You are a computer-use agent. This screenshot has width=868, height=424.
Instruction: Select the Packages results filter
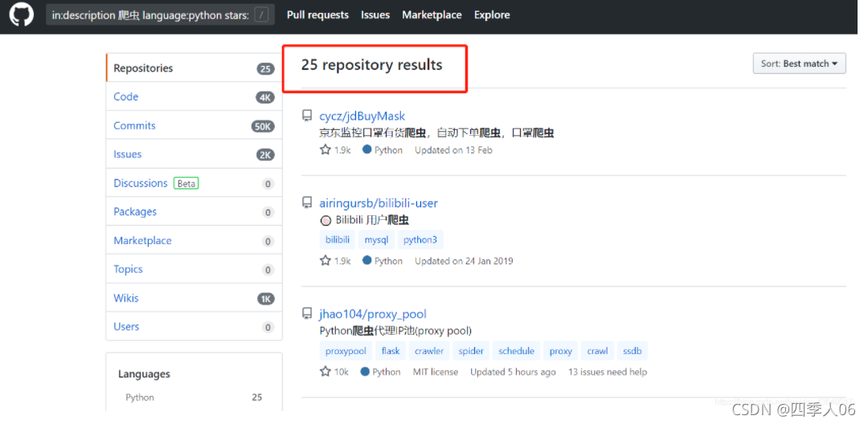click(x=194, y=212)
